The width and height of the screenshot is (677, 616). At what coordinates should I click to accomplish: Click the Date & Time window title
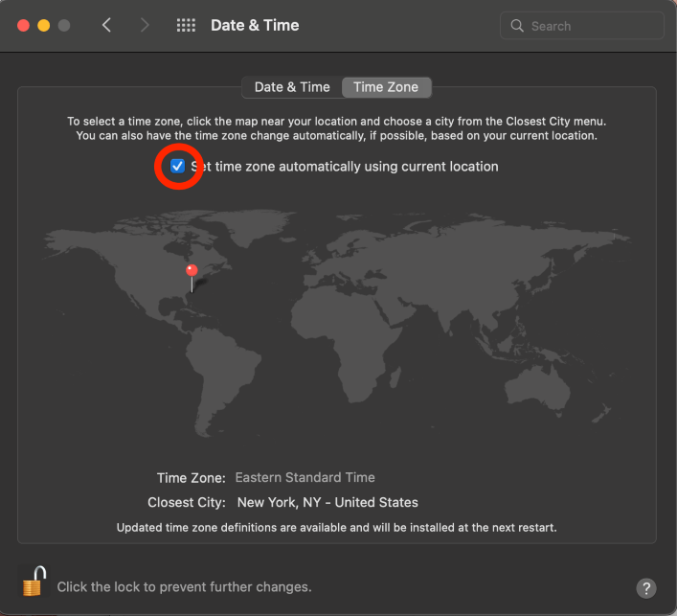click(255, 26)
